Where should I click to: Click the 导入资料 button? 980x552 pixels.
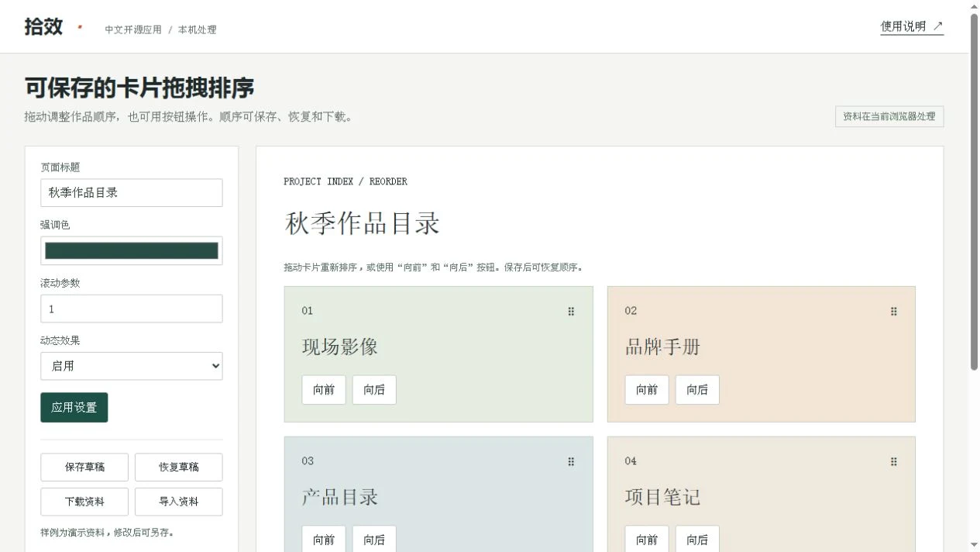(179, 502)
